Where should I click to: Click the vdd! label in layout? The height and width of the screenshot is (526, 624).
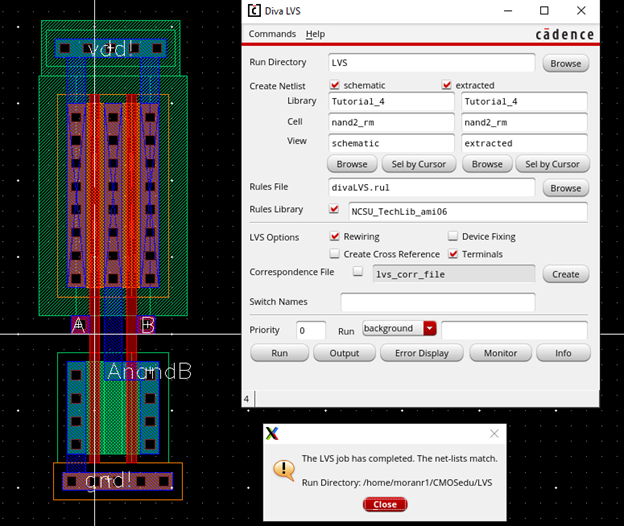point(110,48)
